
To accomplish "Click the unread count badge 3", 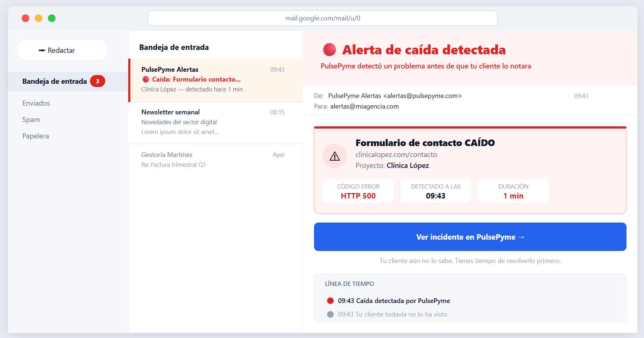I will coord(98,81).
